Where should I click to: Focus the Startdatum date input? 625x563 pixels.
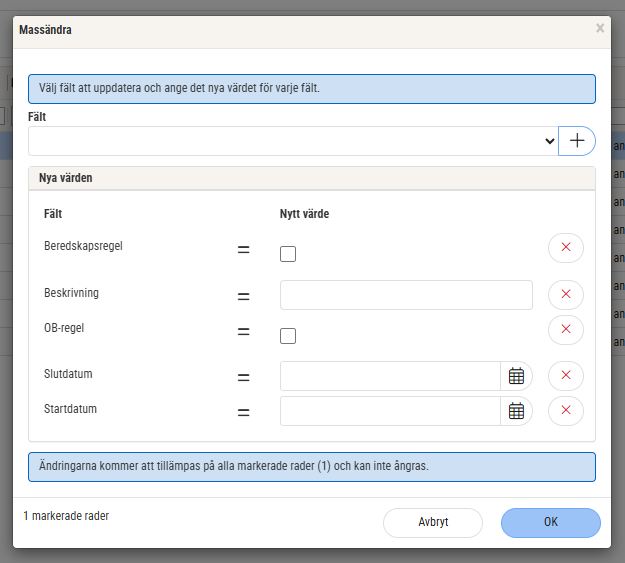tap(390, 411)
